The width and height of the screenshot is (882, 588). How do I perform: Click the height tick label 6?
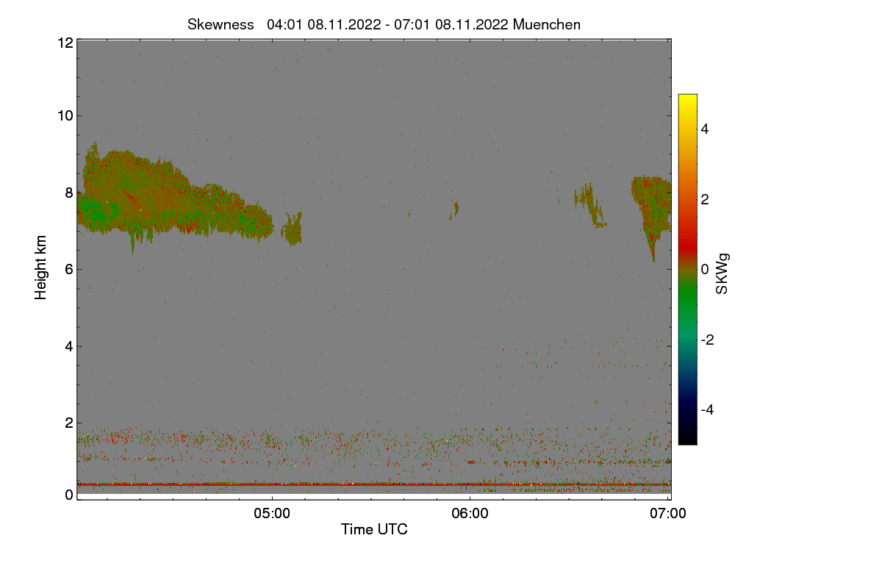click(x=69, y=269)
